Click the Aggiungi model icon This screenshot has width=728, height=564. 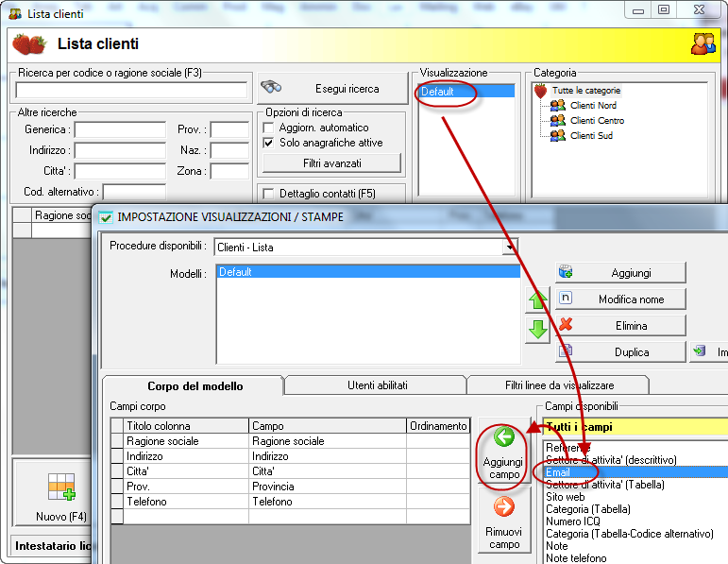point(566,271)
